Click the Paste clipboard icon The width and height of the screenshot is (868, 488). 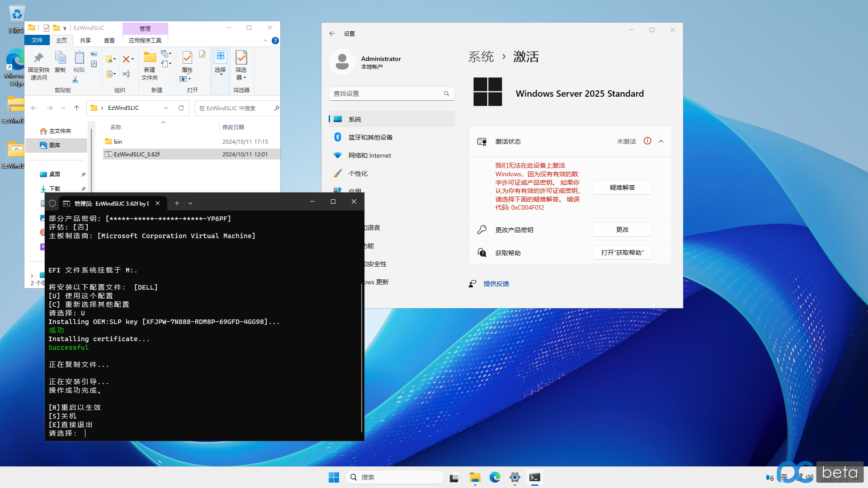(79, 58)
